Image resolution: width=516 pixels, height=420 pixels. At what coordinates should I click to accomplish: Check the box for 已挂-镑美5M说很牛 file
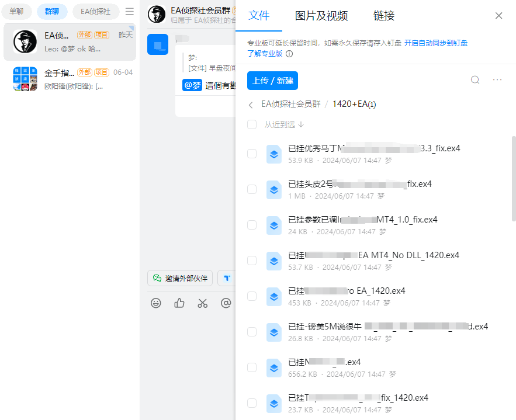pos(252,332)
